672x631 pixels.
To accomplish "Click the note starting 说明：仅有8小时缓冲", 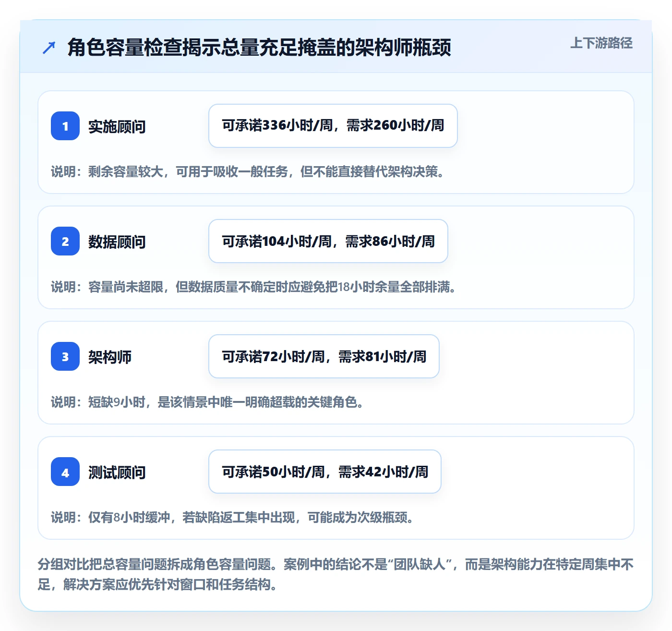I will click(x=233, y=517).
